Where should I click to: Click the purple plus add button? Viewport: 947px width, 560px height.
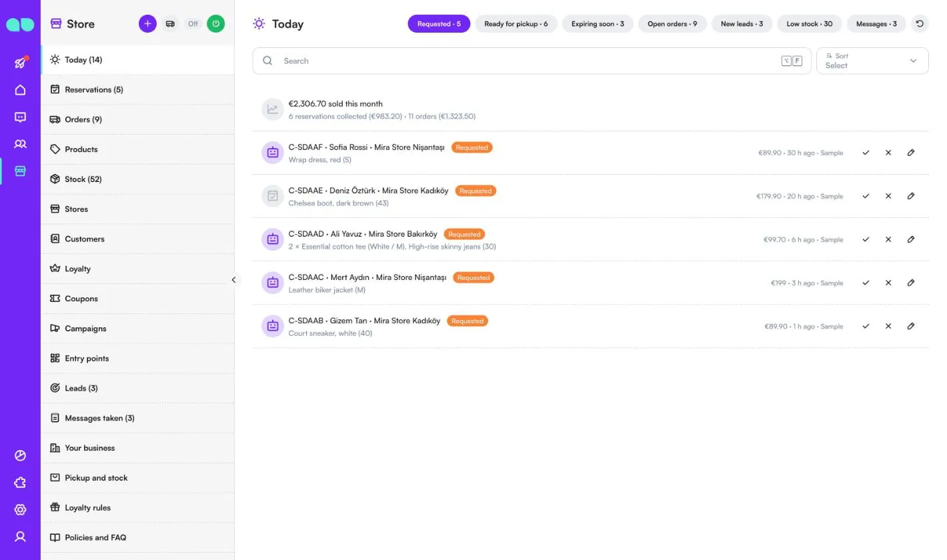pos(147,23)
